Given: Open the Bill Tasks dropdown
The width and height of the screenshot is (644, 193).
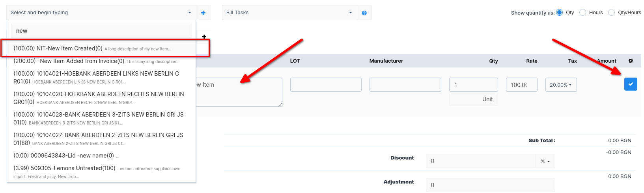Looking at the screenshot, I should [289, 13].
